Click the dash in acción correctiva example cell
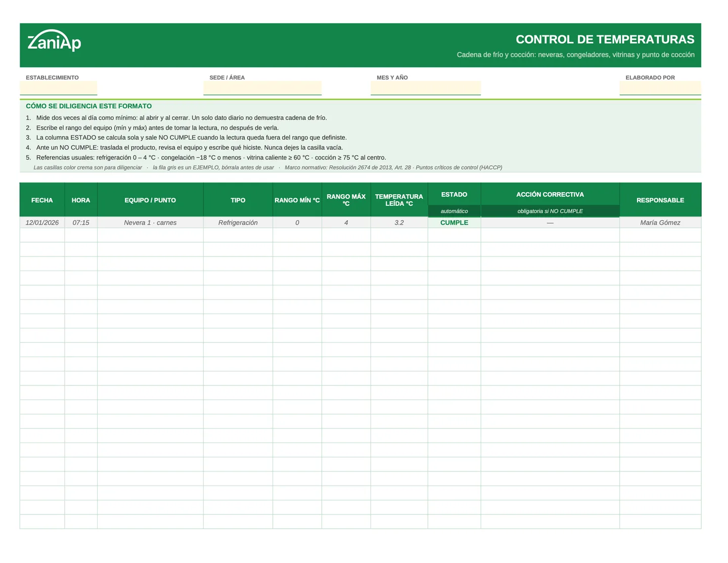This screenshot has height=563, width=728. [550, 223]
